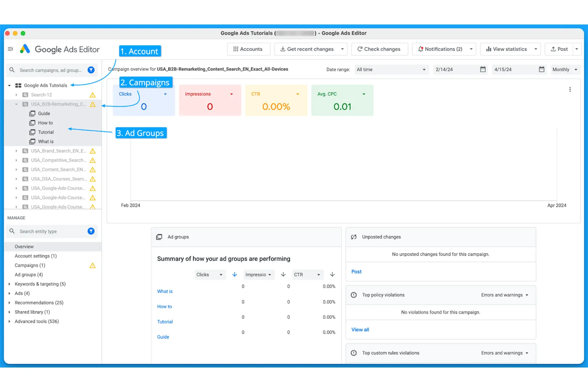Sort ad groups by Clicks arrow
Screen dimensions: 588x392
[x=235, y=274]
